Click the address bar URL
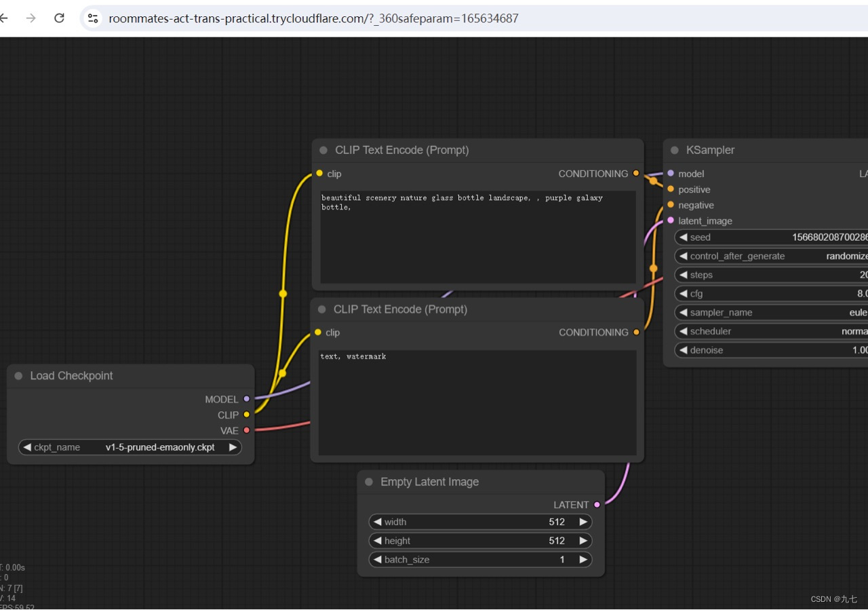This screenshot has height=610, width=868. tap(313, 18)
